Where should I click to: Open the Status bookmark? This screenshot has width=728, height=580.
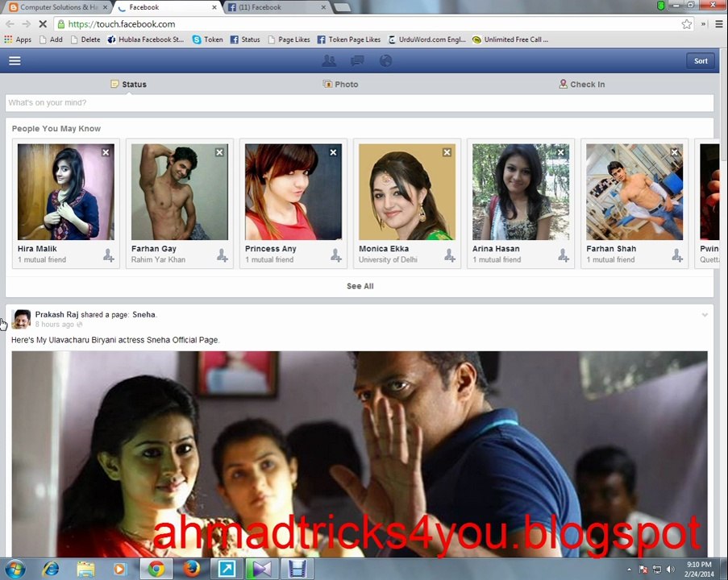coord(245,39)
